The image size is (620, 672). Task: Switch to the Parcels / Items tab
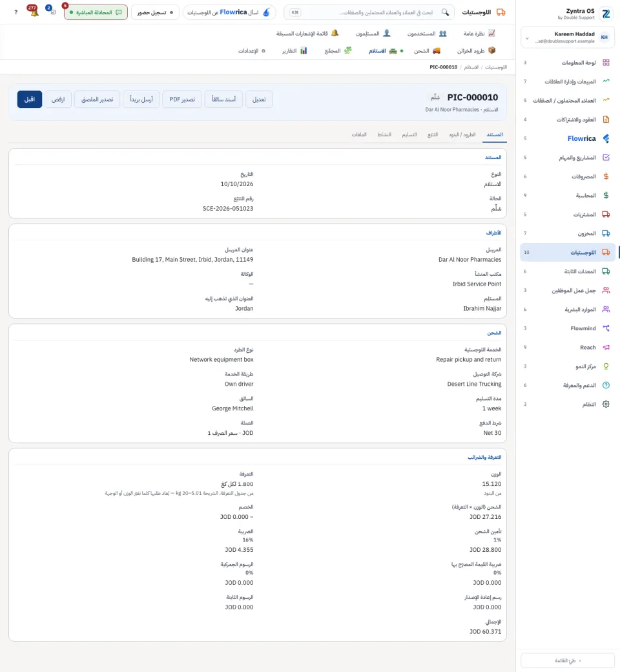[462, 134]
